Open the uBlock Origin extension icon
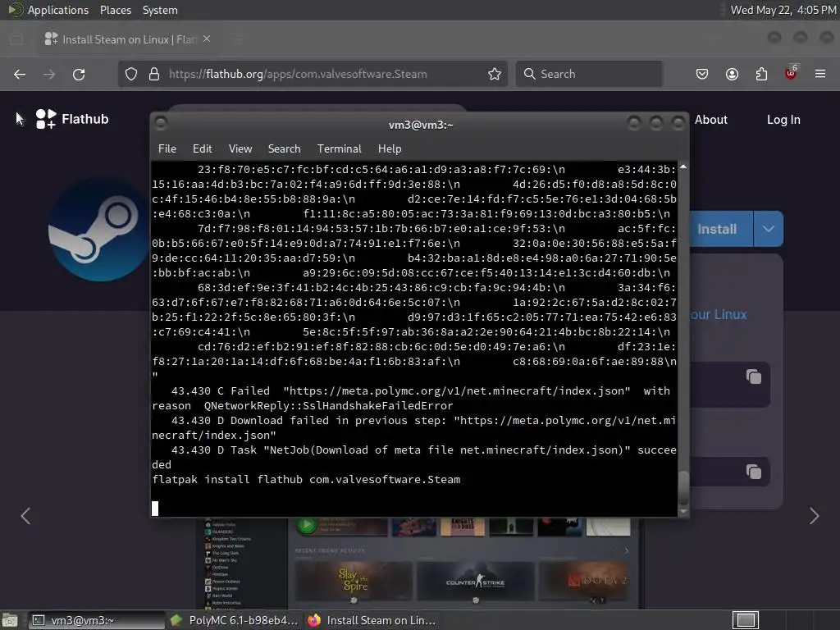840x630 pixels. 791,73
